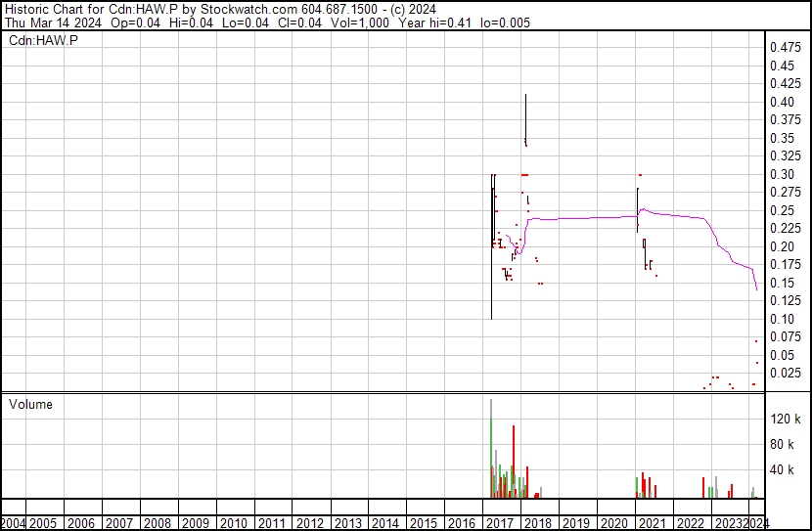Viewport: 812px width, 531px height.
Task: Click the '80 k' volume axis label
Action: [x=782, y=444]
